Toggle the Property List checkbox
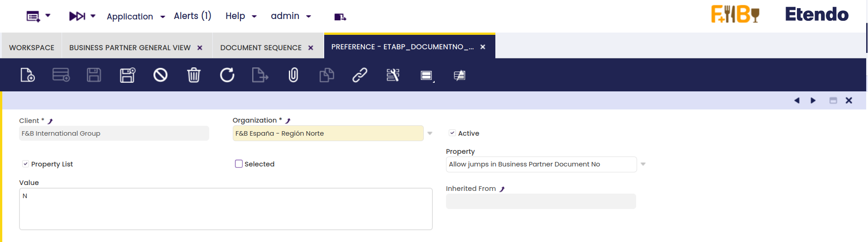 tap(25, 164)
